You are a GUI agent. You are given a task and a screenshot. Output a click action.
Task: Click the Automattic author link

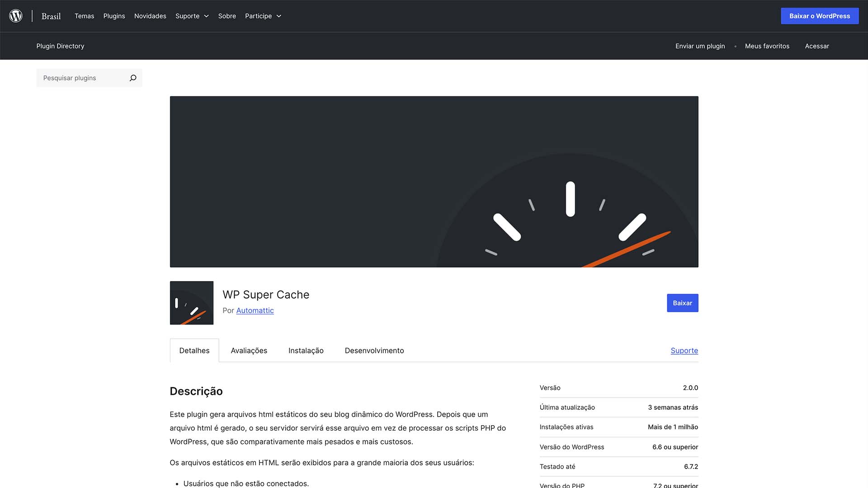[255, 310]
